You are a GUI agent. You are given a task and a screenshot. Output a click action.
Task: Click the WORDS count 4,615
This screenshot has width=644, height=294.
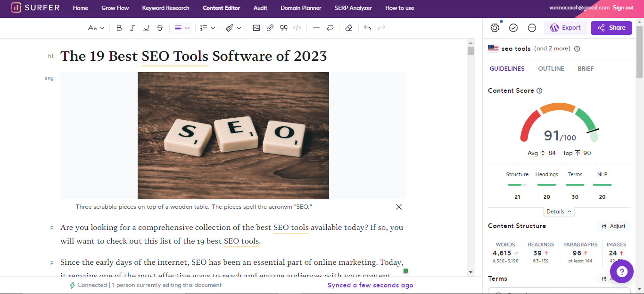click(x=502, y=253)
